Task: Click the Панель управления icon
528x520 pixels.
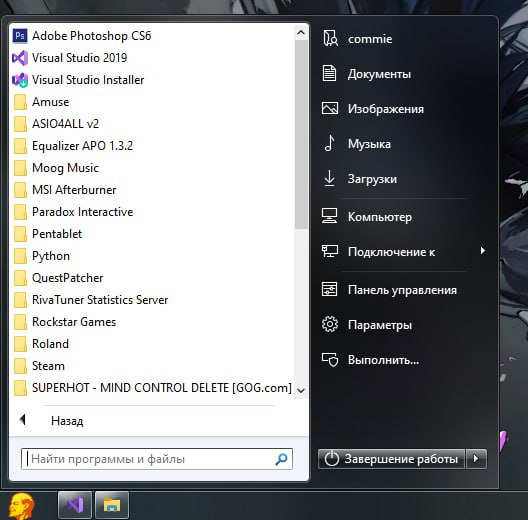Action: click(329, 289)
